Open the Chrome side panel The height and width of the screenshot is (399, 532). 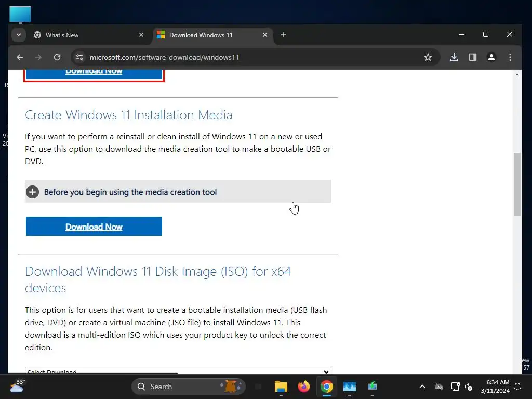click(473, 57)
